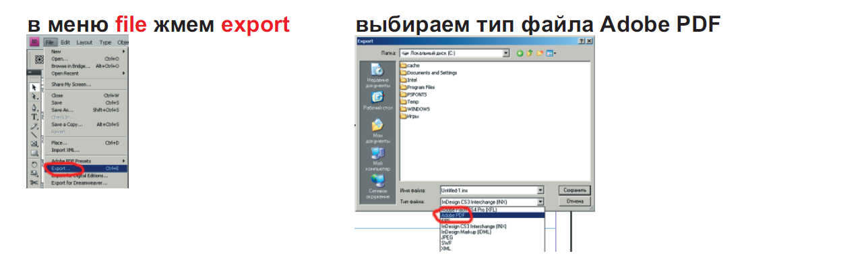Choose Export for Dreamweaver... menu item

(86, 183)
